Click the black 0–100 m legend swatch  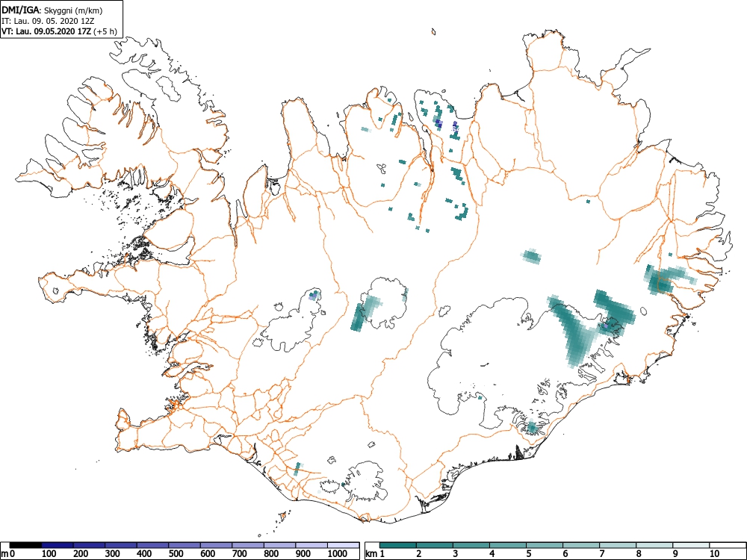(25, 545)
